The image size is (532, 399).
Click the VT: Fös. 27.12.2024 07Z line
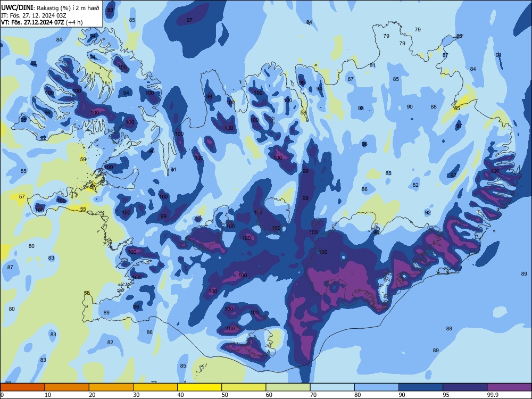click(x=41, y=22)
